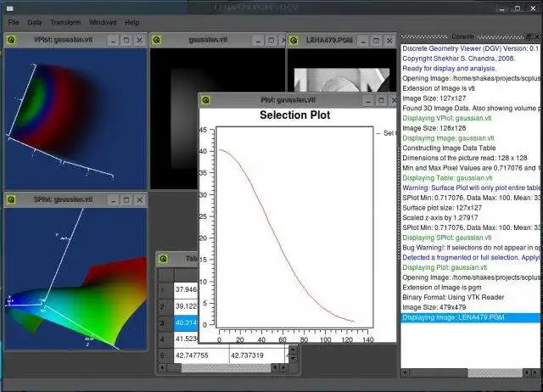Minimize the SPlot gaussian.vti subwindow
The height and width of the screenshot is (392, 543).
tap(111, 199)
